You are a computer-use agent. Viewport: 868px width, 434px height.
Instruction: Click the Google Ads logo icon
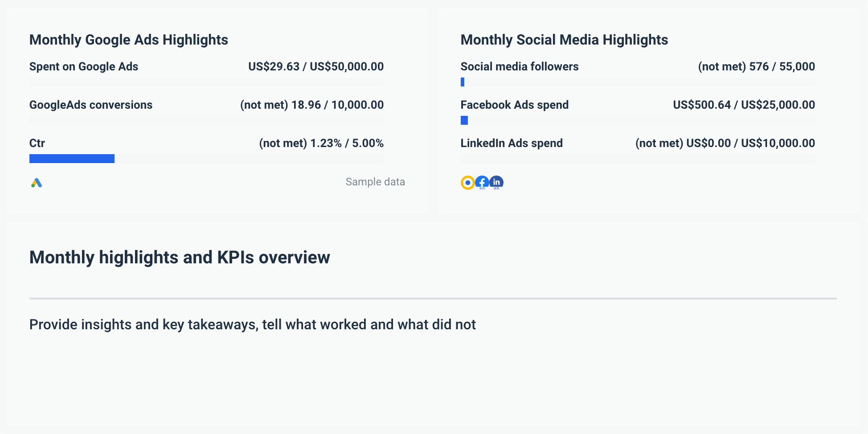coord(37,182)
